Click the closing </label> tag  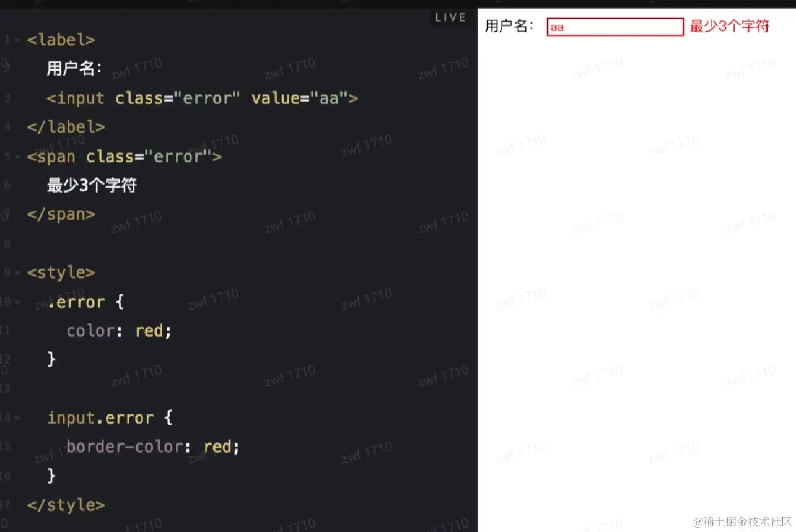[x=66, y=127]
